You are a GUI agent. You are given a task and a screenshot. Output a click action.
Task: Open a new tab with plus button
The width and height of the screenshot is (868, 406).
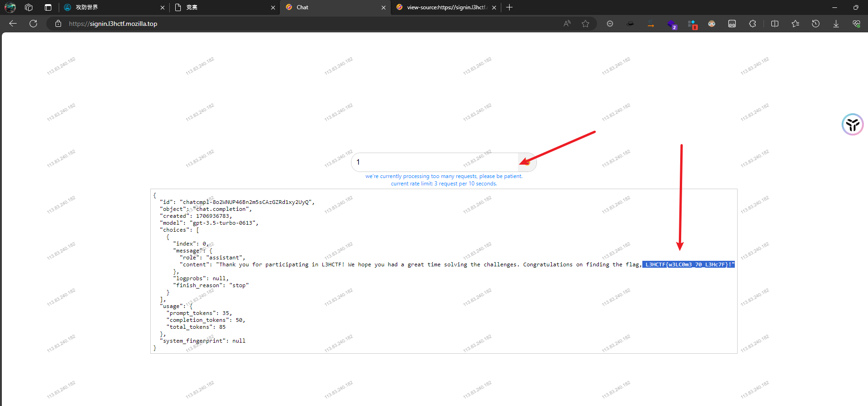click(509, 7)
